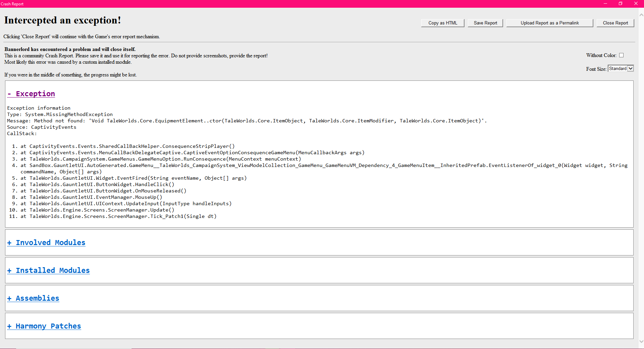The image size is (644, 349).
Task: Save the crash report
Action: coord(485,23)
